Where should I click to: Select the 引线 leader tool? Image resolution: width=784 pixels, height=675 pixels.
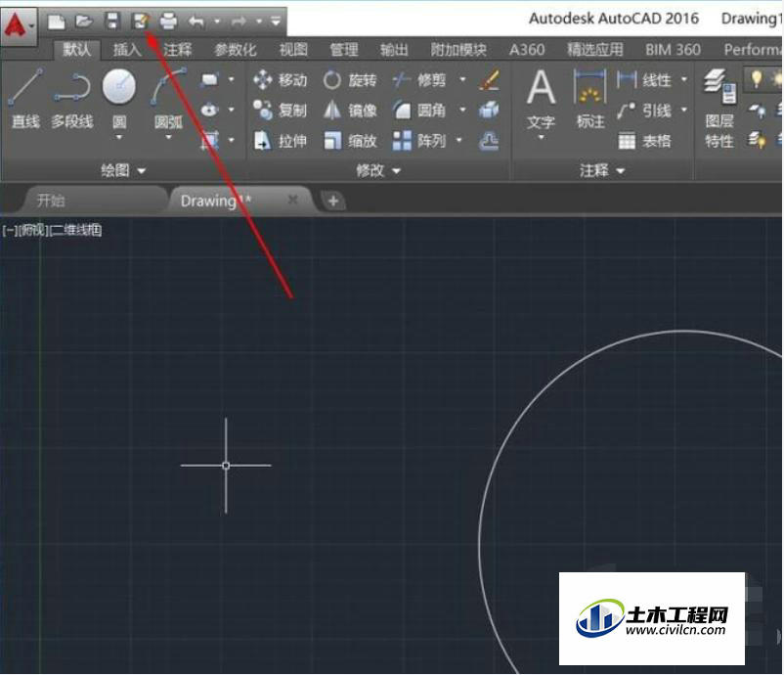(x=644, y=111)
